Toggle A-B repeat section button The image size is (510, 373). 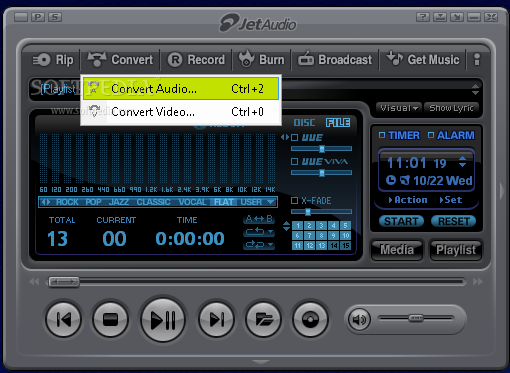tap(259, 219)
